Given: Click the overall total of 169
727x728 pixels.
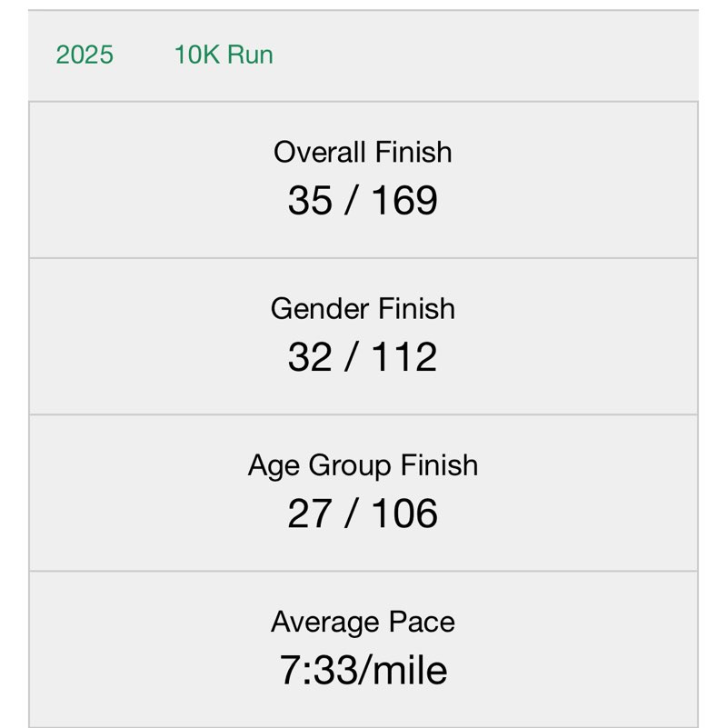Looking at the screenshot, I should tap(403, 201).
